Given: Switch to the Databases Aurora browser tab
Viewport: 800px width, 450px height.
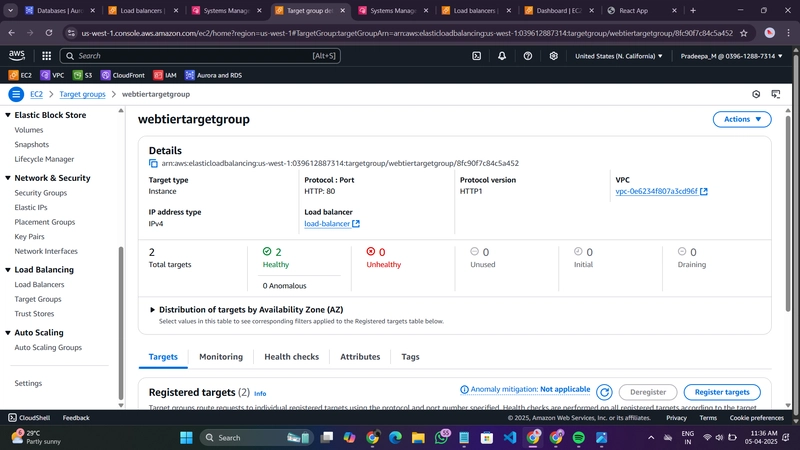Looking at the screenshot, I should pyautogui.click(x=60, y=10).
